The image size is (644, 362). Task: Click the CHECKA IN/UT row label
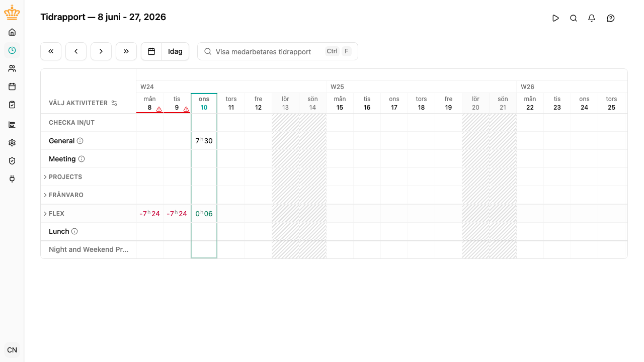point(71,123)
